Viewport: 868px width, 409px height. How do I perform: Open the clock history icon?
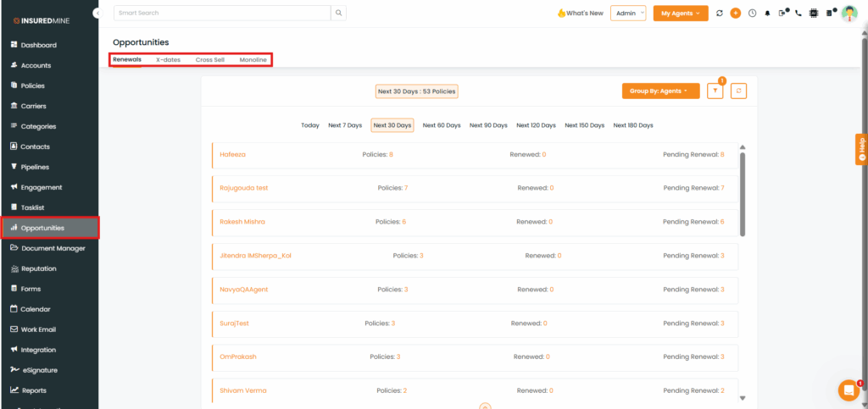click(752, 14)
